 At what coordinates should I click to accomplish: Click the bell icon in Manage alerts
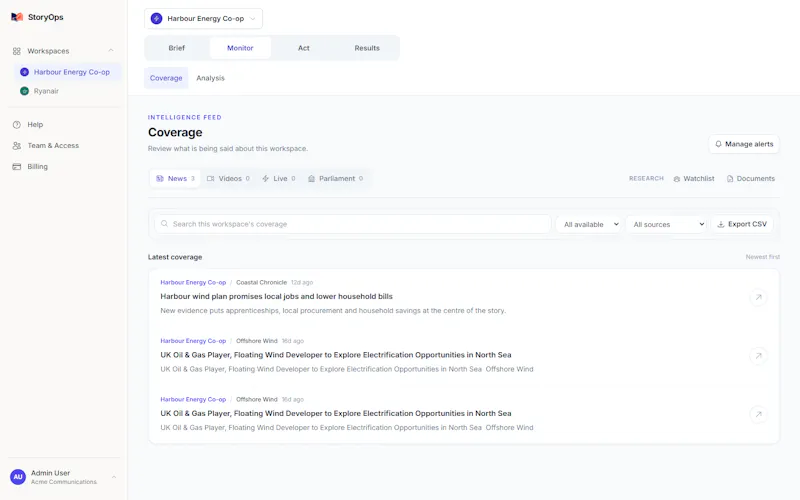point(718,144)
